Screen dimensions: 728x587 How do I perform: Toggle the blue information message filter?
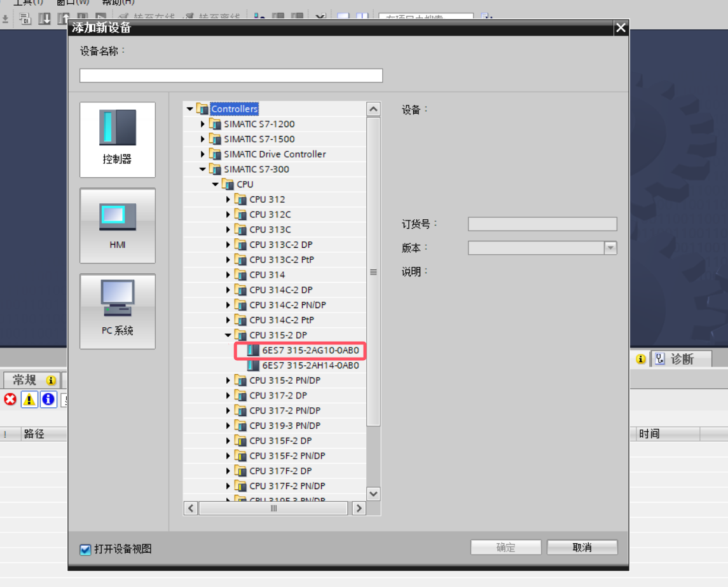[48, 400]
